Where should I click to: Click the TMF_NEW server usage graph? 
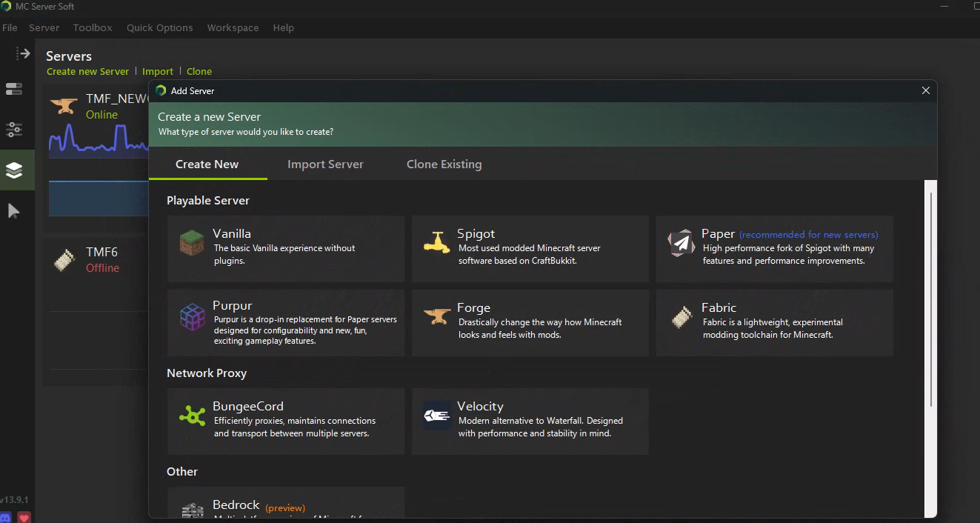99,140
